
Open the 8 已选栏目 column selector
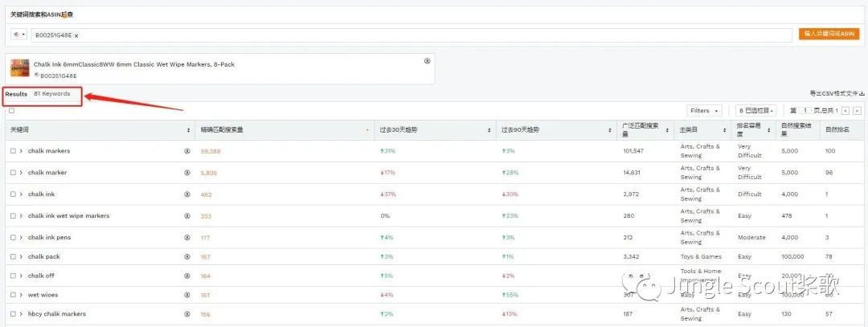click(x=755, y=111)
